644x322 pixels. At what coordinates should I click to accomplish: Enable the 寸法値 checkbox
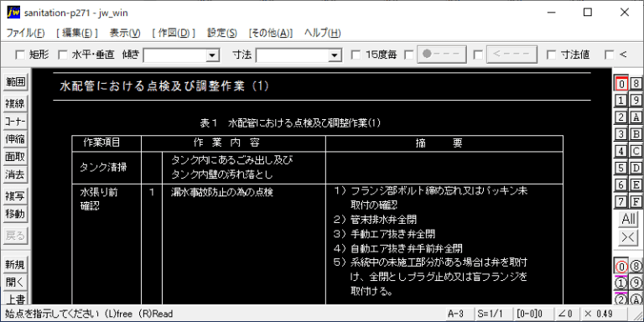(552, 55)
